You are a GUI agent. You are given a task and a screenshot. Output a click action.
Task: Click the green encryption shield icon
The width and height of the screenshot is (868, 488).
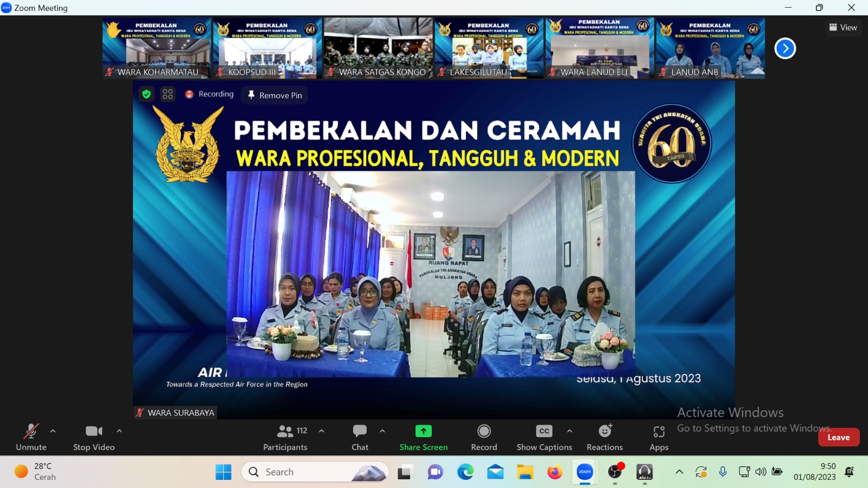pyautogui.click(x=146, y=94)
